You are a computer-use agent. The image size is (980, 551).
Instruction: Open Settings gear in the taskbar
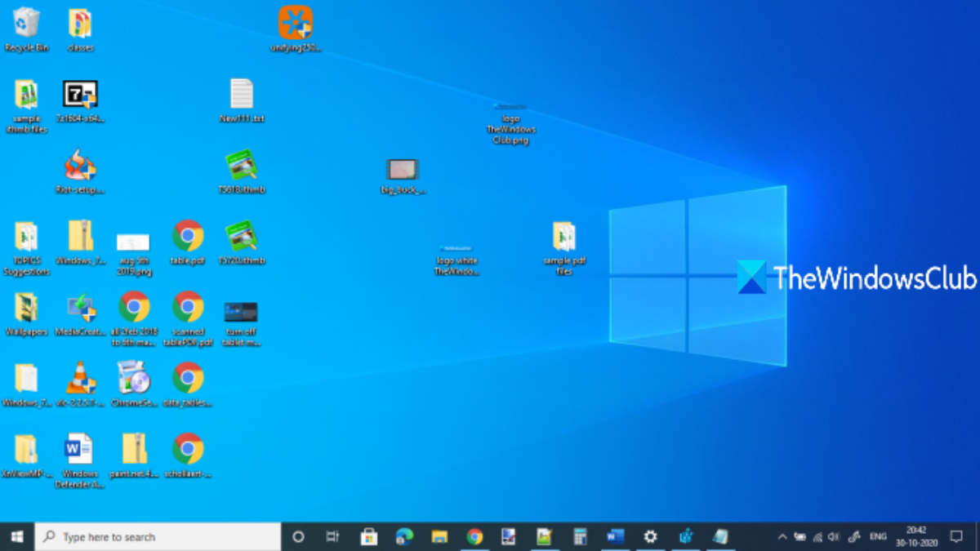(650, 536)
